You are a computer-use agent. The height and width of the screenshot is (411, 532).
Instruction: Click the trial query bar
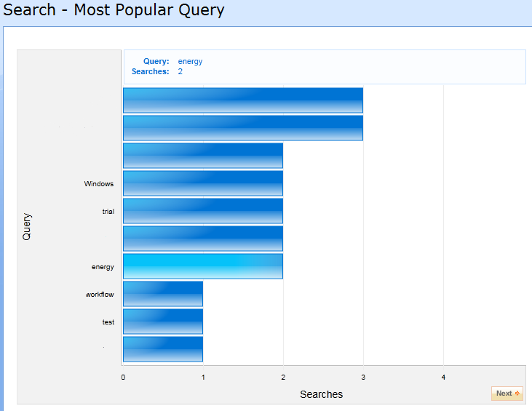203,211
